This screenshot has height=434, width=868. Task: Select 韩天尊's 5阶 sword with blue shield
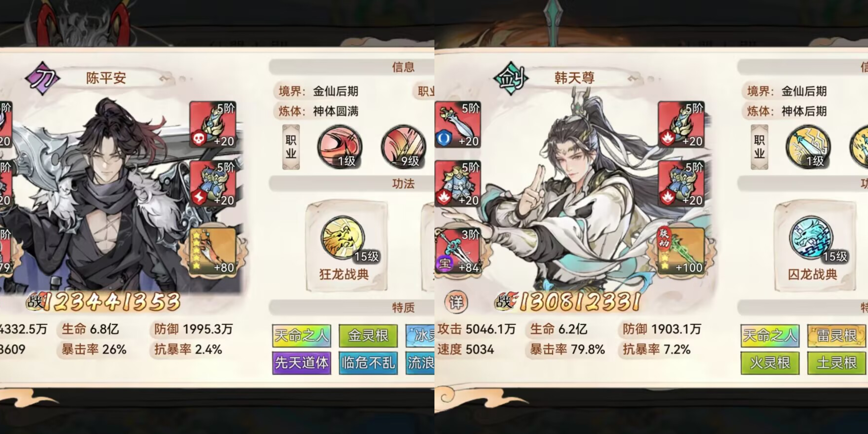[458, 124]
